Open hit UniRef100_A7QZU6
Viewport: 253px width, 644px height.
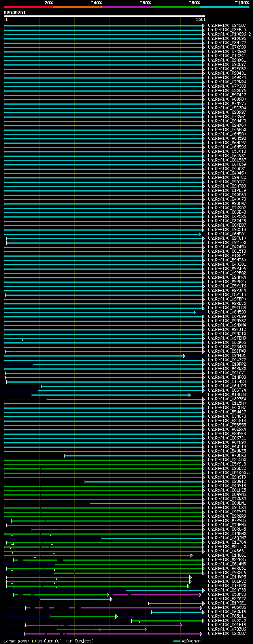227,629
